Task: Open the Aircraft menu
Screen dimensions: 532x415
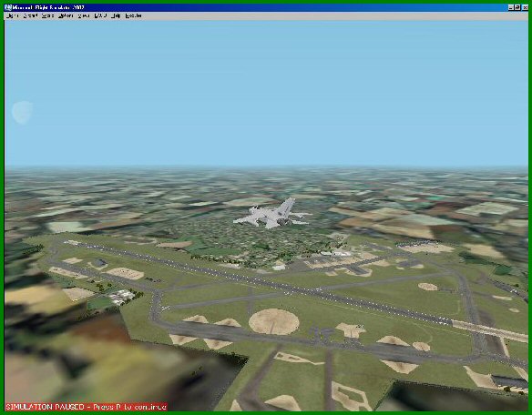Action: pos(30,15)
